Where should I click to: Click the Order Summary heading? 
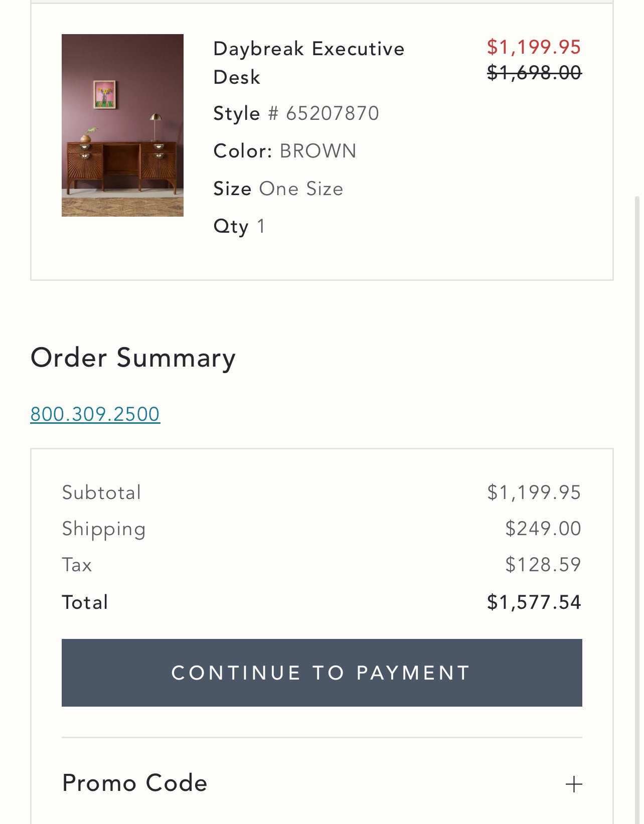click(x=133, y=358)
